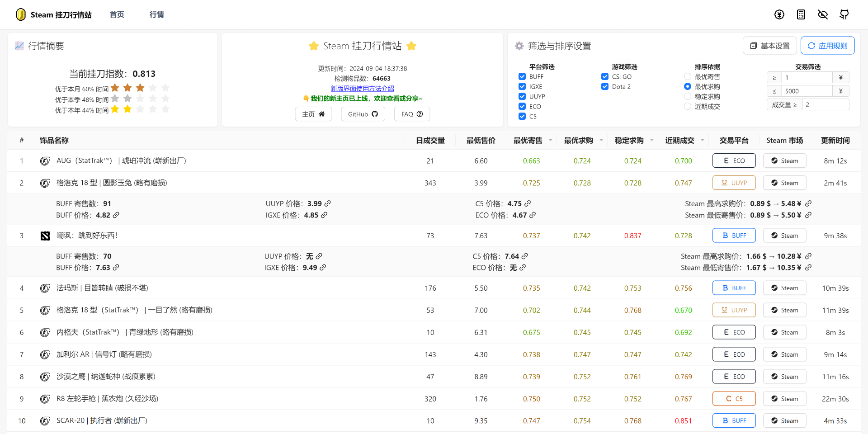Uncheck the ECO platform filter
Image resolution: width=868 pixels, height=434 pixels.
522,107
